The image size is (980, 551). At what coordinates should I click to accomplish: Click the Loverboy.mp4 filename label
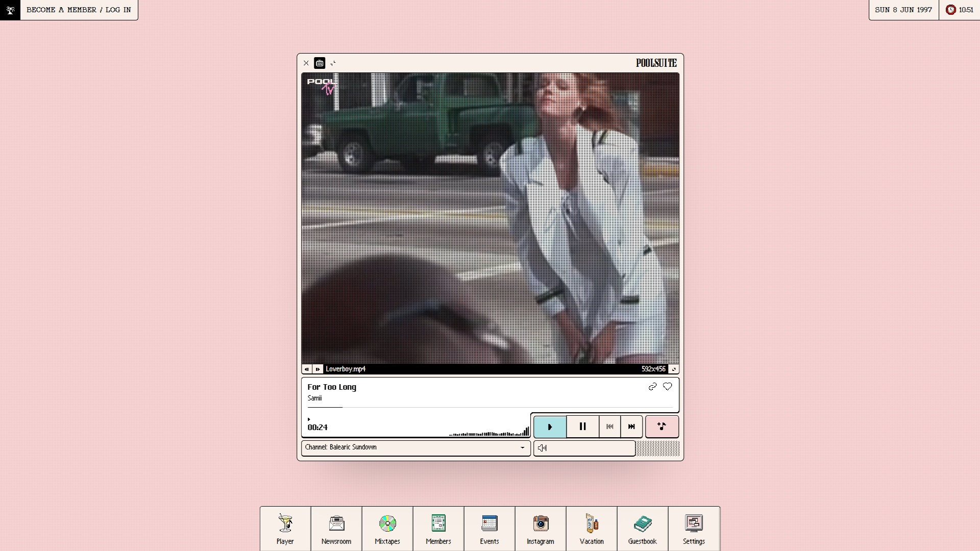pyautogui.click(x=346, y=369)
